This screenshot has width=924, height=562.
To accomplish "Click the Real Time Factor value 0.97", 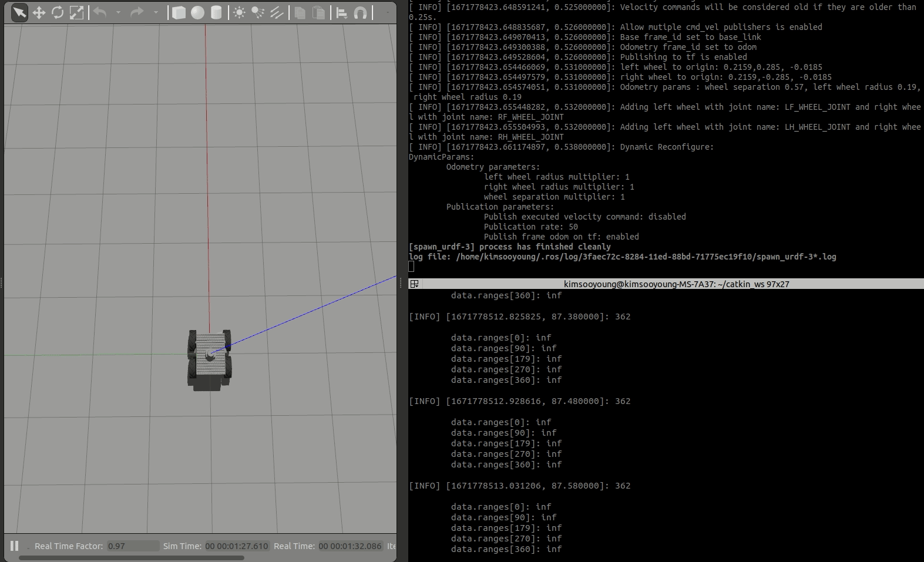I will tap(133, 546).
